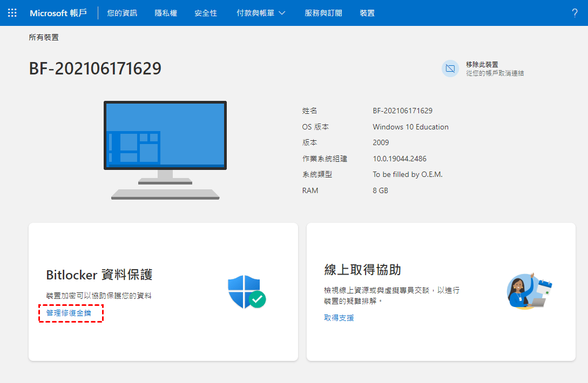
Task: Go to the 隱私權 tab
Action: tap(166, 13)
